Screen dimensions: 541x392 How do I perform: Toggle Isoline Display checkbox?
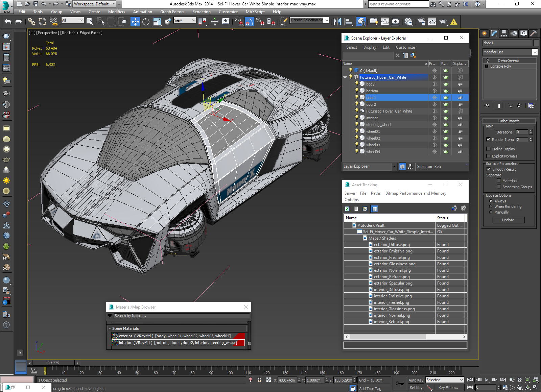tap(488, 149)
